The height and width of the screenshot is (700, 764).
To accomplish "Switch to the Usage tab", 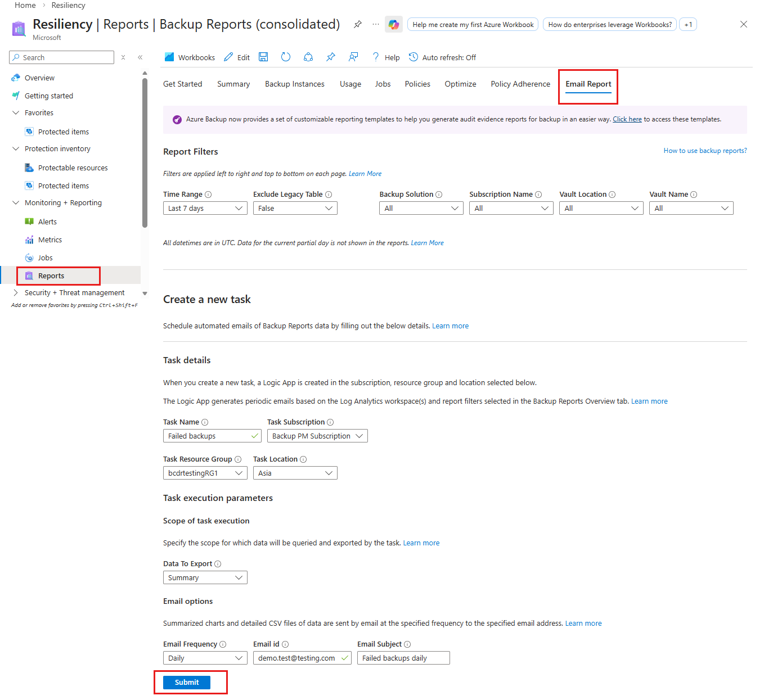I will tap(350, 84).
